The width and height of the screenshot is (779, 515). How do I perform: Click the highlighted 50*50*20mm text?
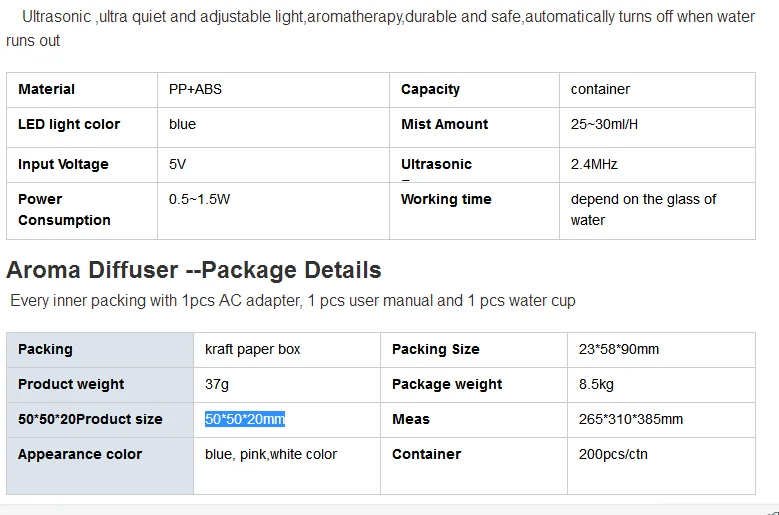point(245,419)
